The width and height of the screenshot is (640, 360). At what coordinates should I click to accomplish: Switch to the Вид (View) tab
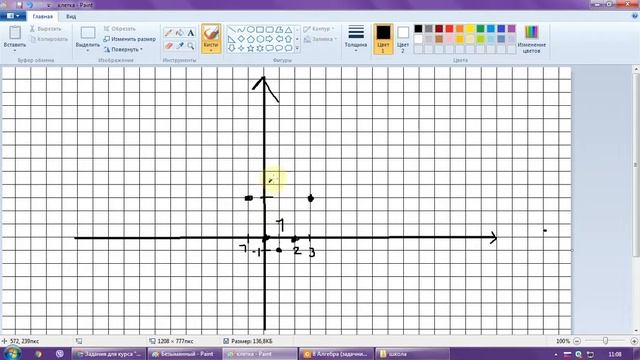point(71,16)
